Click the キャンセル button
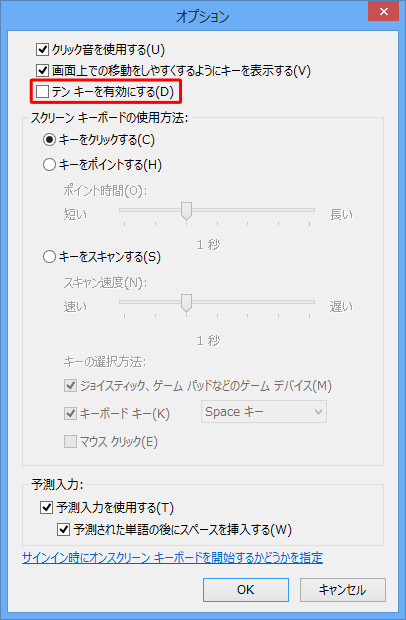The image size is (406, 620). pyautogui.click(x=343, y=590)
